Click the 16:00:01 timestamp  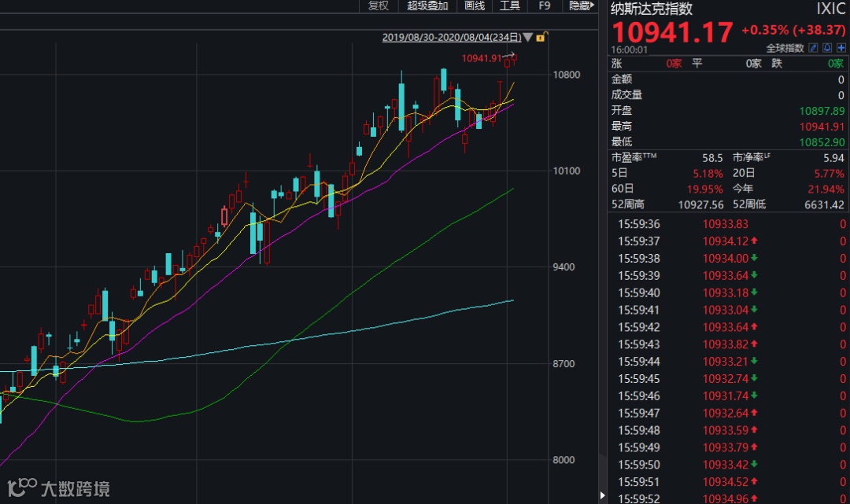[x=629, y=50]
